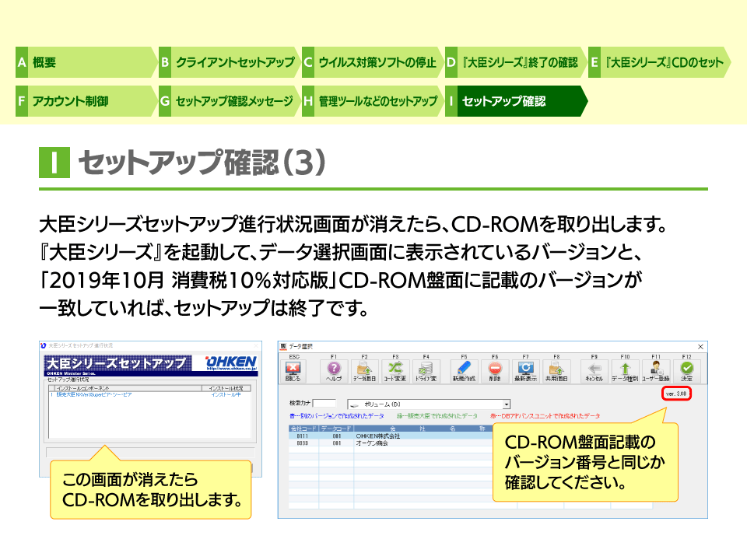Screen dimensions: 747x560
Task: Go to step H 管理ツールなどのセットアップ tab
Action: pyautogui.click(x=373, y=101)
